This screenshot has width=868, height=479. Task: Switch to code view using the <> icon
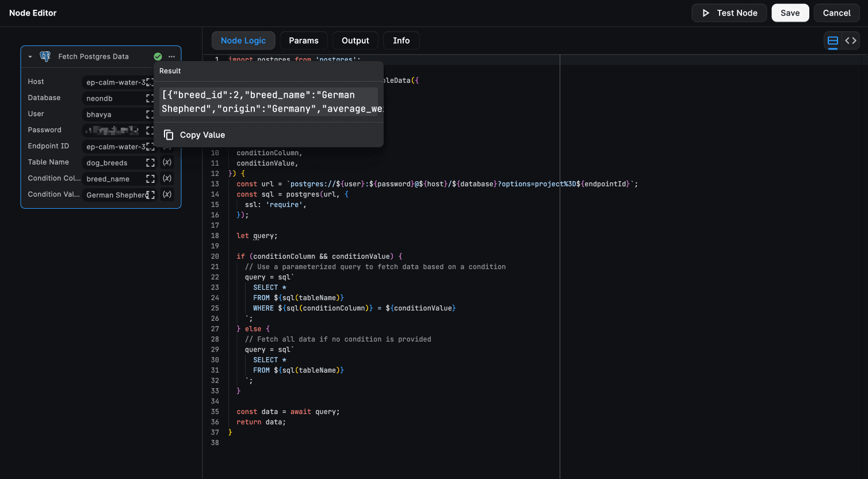click(851, 40)
